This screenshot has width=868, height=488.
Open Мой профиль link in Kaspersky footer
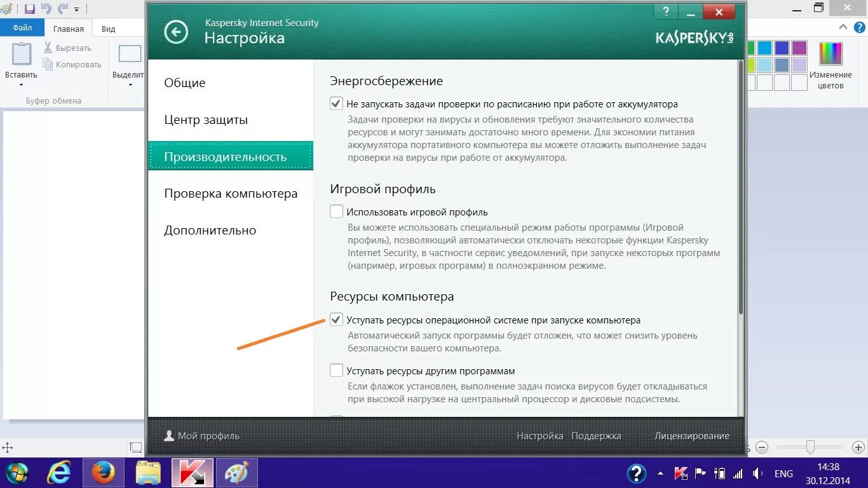[202, 436]
